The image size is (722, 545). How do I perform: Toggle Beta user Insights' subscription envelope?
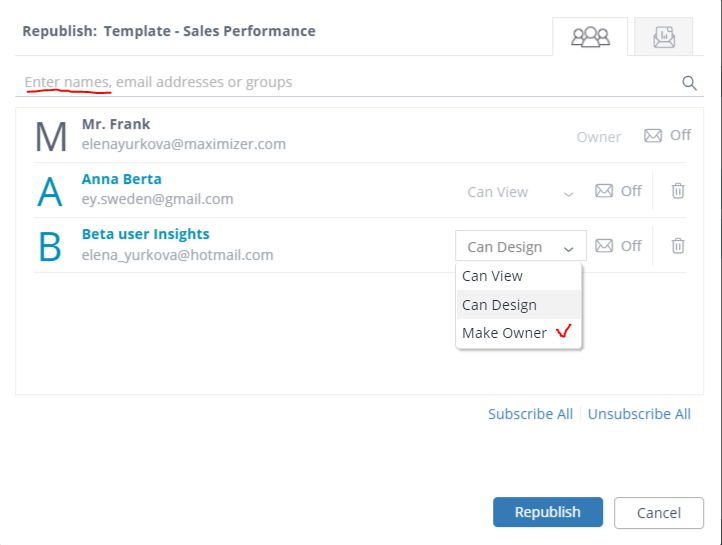pos(604,246)
